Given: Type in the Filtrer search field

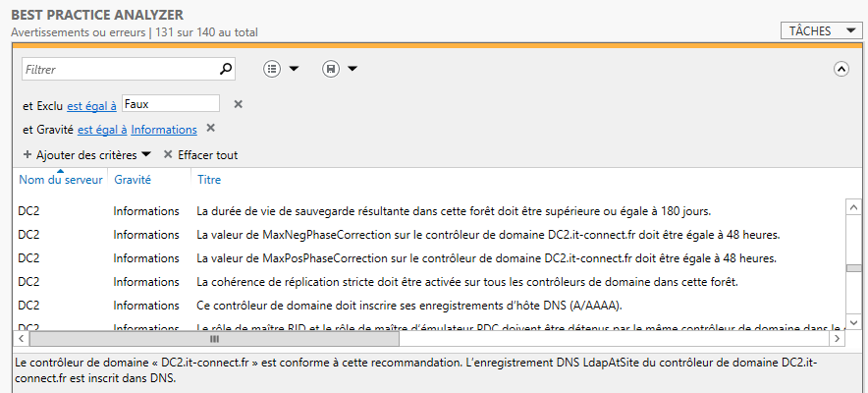Looking at the screenshot, I should [x=118, y=70].
